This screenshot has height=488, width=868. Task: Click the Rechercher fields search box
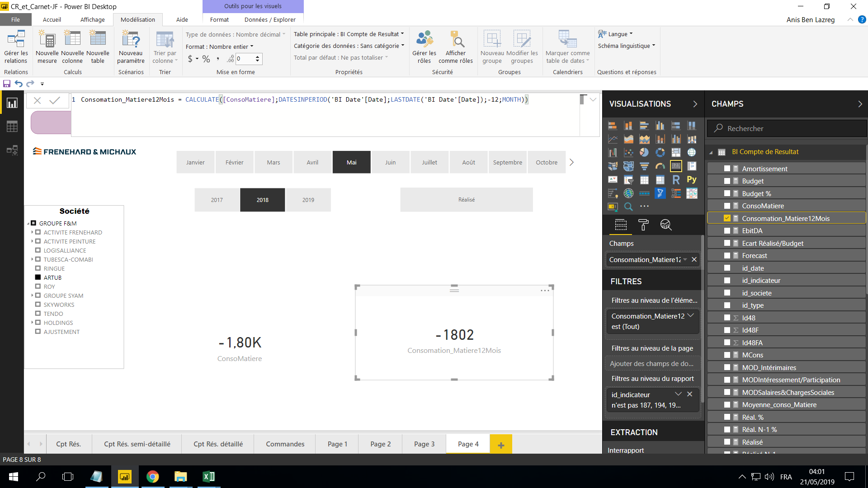click(787, 128)
